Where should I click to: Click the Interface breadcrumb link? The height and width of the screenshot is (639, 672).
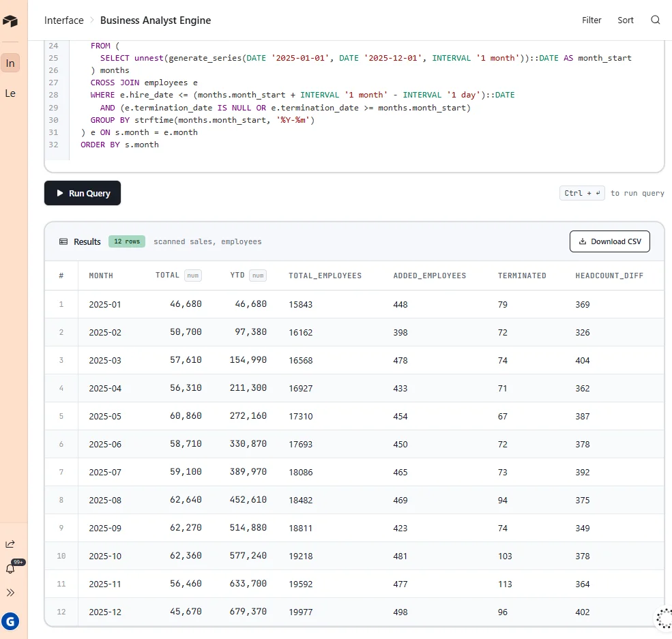(x=64, y=20)
